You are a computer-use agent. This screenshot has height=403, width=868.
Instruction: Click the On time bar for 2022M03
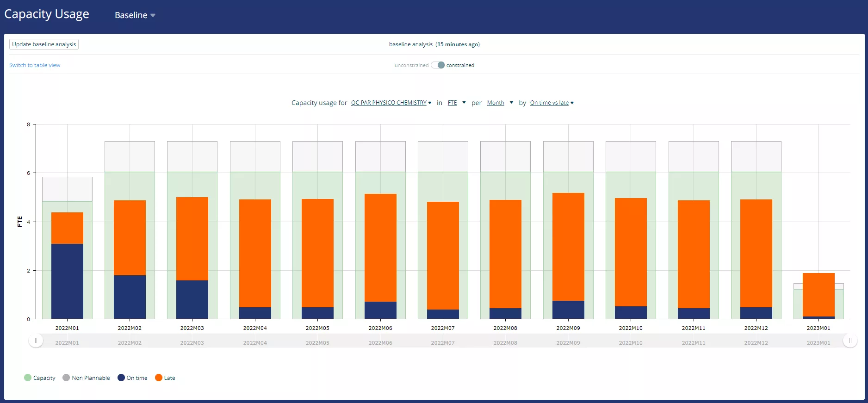[x=192, y=299]
